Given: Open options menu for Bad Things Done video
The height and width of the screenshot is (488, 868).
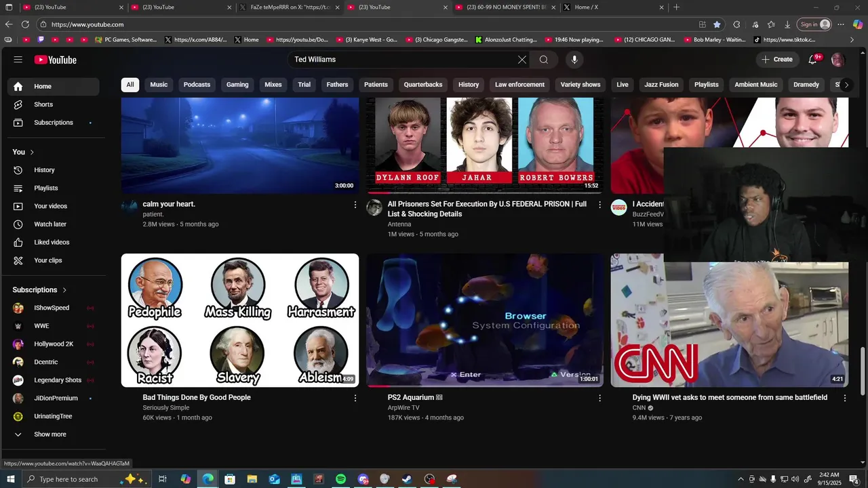Looking at the screenshot, I should 355,399.
